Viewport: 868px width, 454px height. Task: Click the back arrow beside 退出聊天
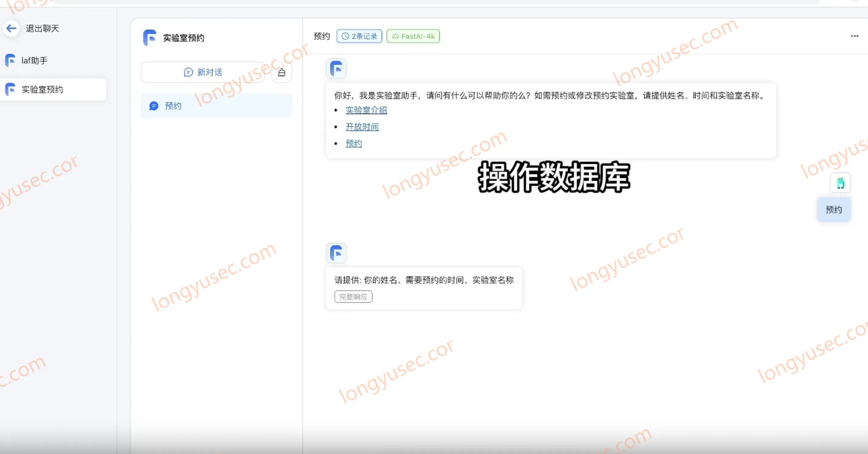click(x=12, y=28)
